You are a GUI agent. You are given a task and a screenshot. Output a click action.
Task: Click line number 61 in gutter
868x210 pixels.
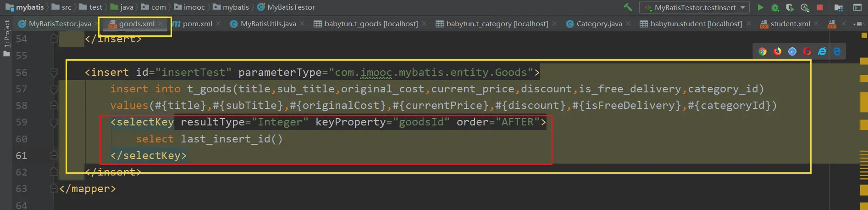click(22, 155)
